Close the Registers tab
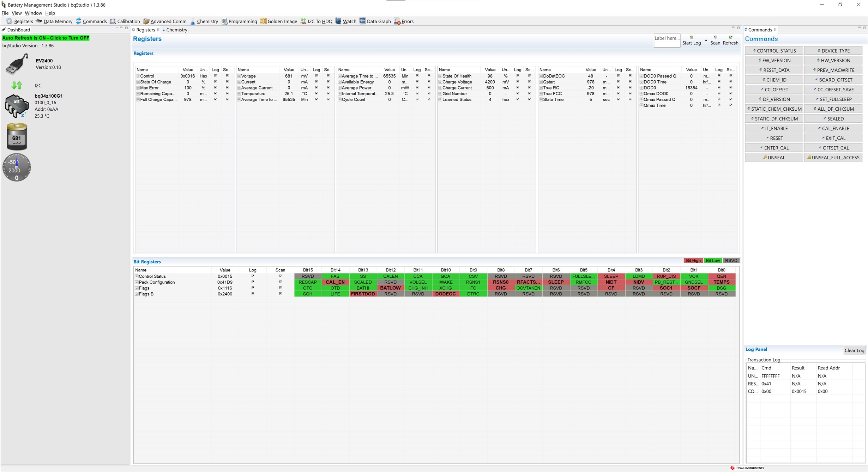Screen dimensions: 868x472 point(158,30)
